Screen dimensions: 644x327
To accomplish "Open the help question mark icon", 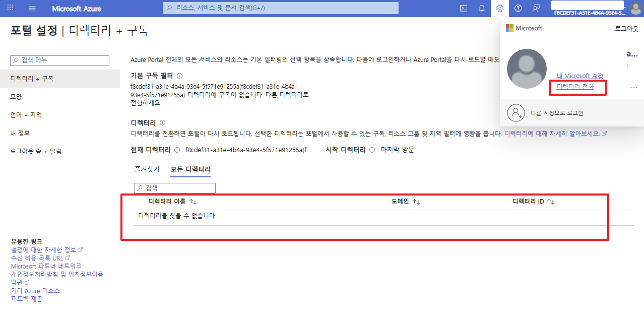I will [x=518, y=8].
